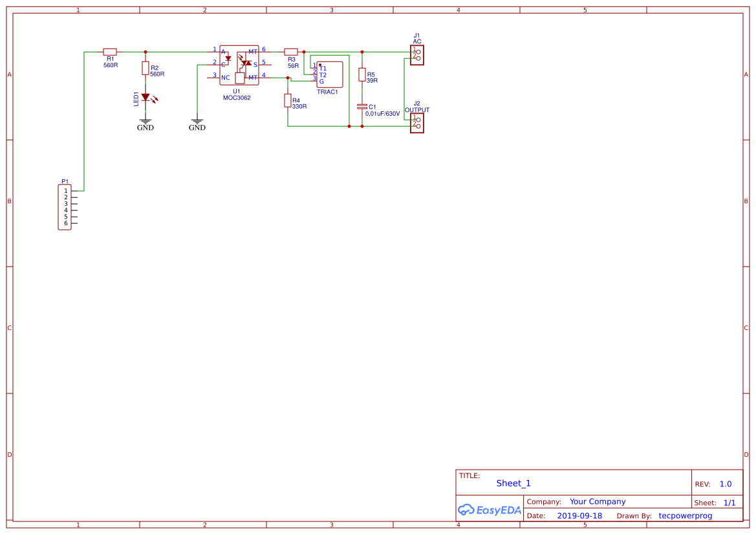Select the P1 six-pin header
This screenshot has width=756, height=535.
click(x=64, y=206)
